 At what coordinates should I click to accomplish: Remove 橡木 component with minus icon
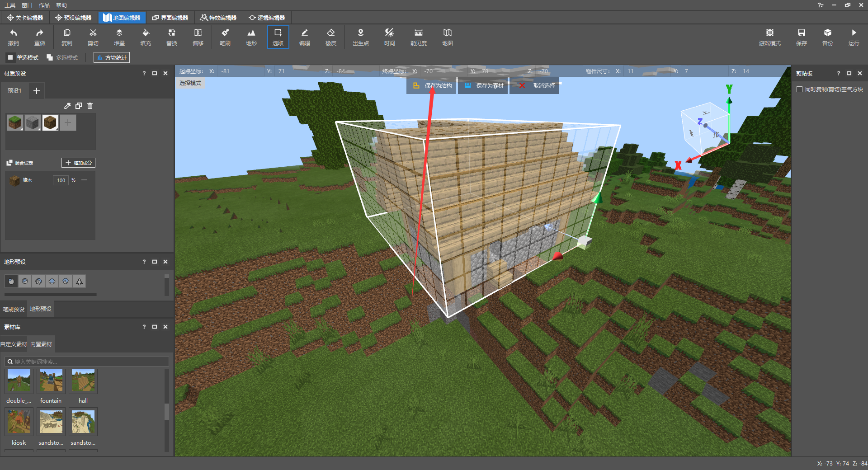84,180
